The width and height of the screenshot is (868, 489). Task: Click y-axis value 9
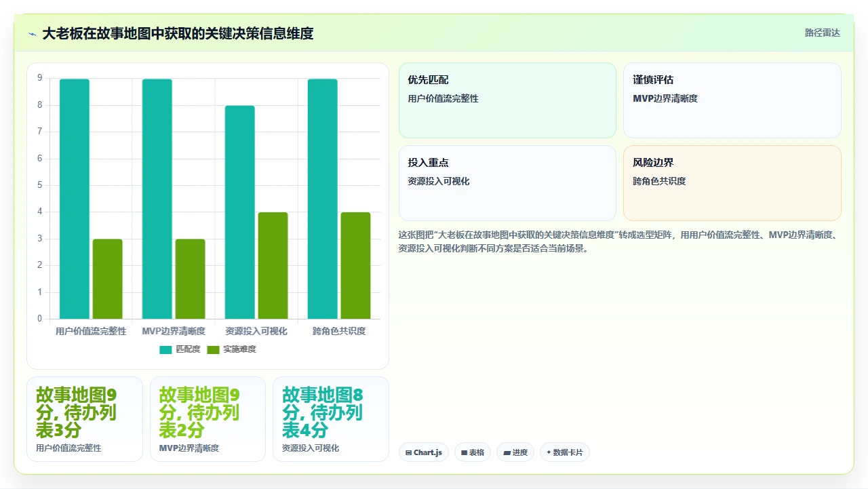tap(40, 78)
